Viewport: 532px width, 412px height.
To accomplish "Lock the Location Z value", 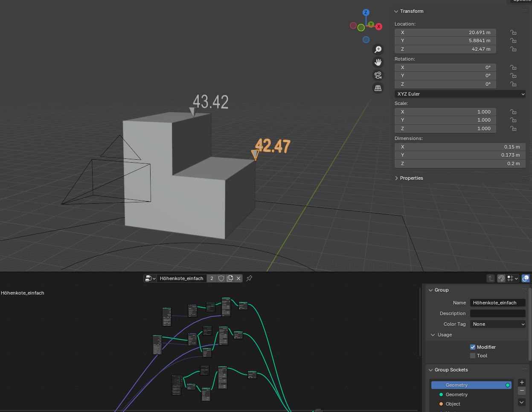I will 513,49.
